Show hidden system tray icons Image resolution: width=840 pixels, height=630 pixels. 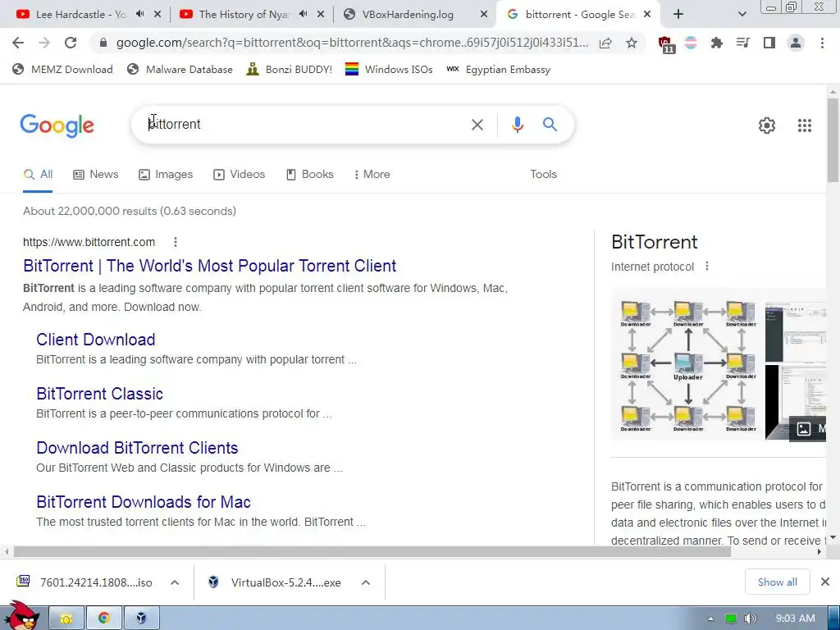[711, 619]
